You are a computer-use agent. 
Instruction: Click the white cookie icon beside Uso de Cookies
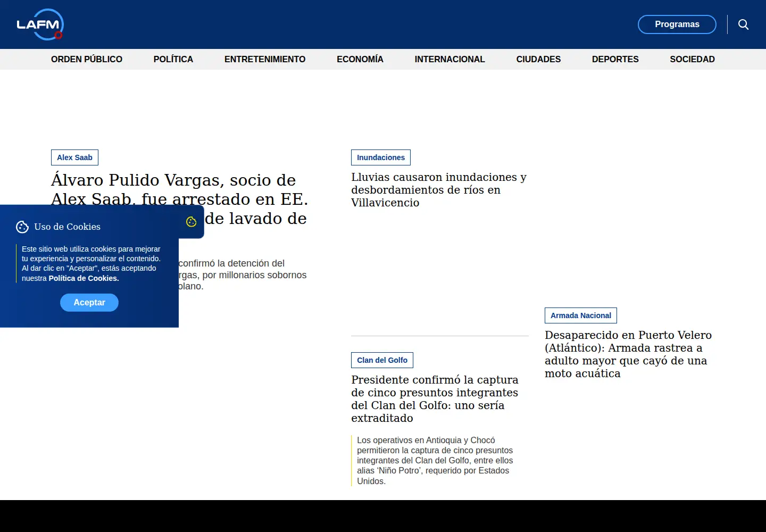[x=22, y=227]
